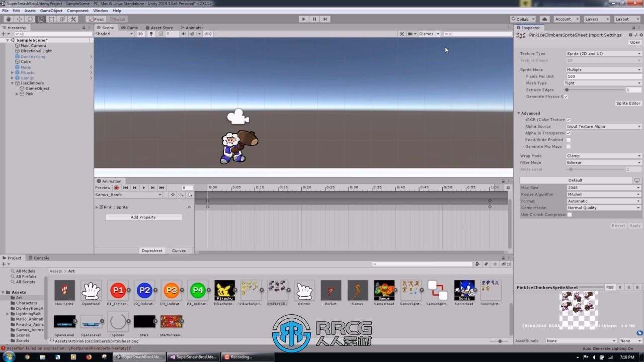Screen dimensions: 644x362
Task: Select the Scale tool
Action: click(x=41, y=19)
